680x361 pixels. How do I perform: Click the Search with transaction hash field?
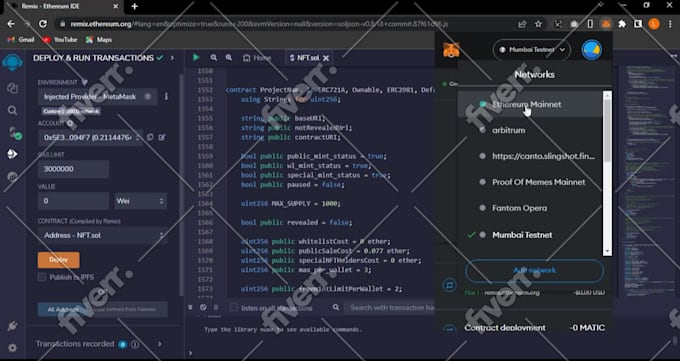(x=389, y=308)
